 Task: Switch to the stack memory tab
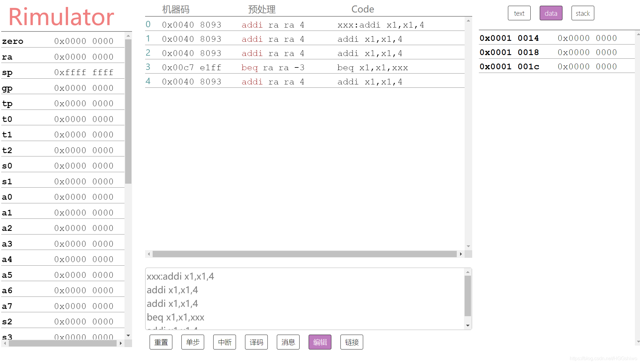(582, 13)
